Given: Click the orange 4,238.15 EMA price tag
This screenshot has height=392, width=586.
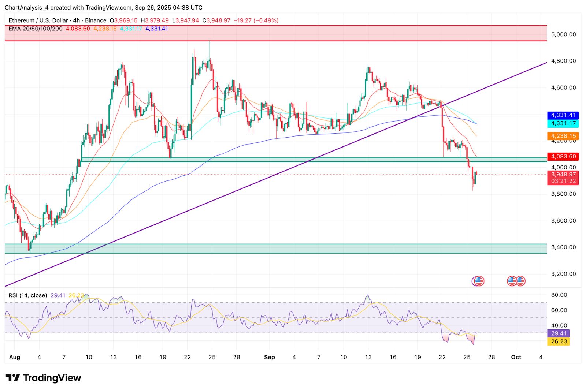Looking at the screenshot, I should pyautogui.click(x=563, y=136).
